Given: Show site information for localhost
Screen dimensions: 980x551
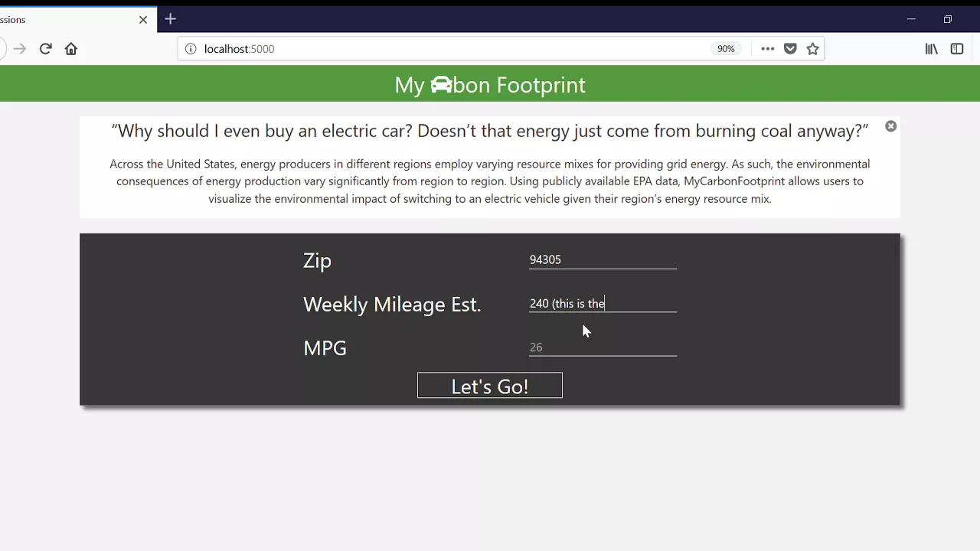Looking at the screenshot, I should pyautogui.click(x=191, y=49).
